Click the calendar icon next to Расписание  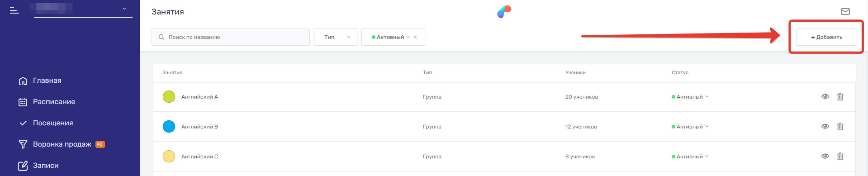23,102
